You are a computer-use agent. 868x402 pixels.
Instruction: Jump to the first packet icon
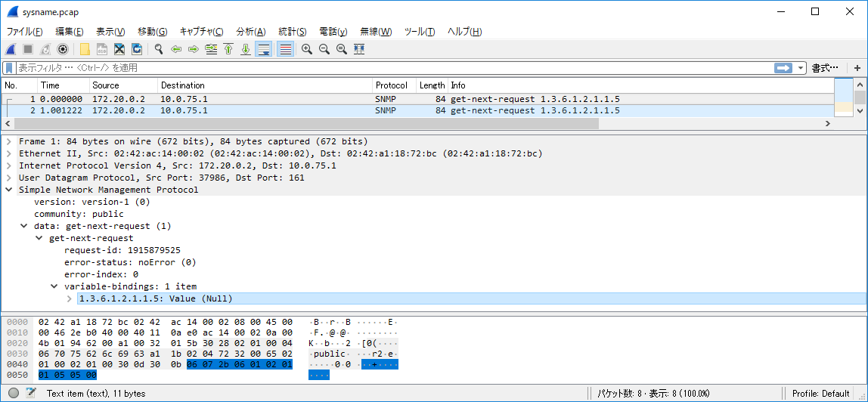pos(228,49)
